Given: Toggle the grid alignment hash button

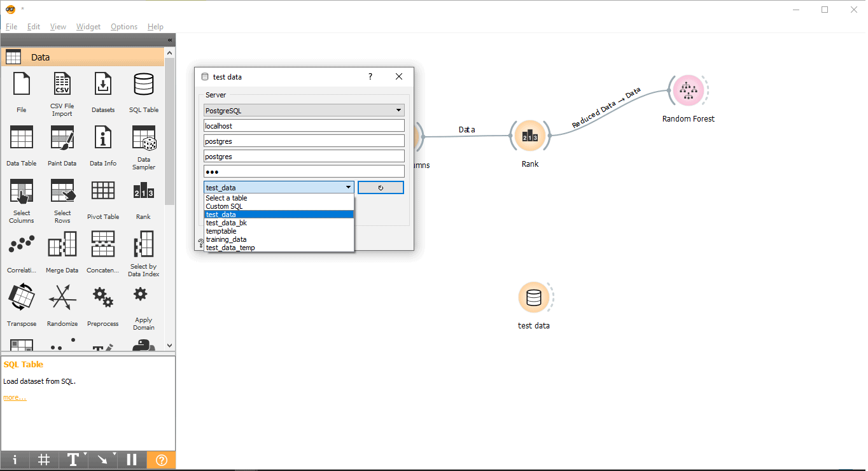Looking at the screenshot, I should (44, 460).
